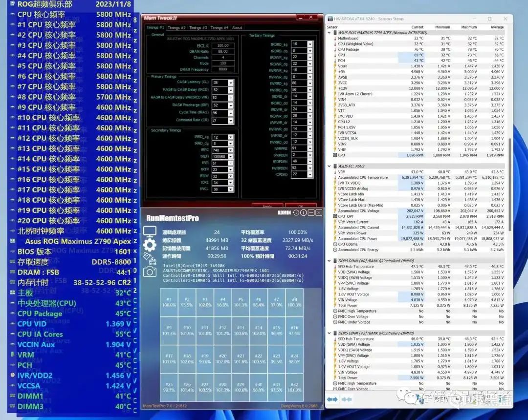The image size is (528, 420).
Task: Click the DRAM Rate value field
Action: point(222,51)
